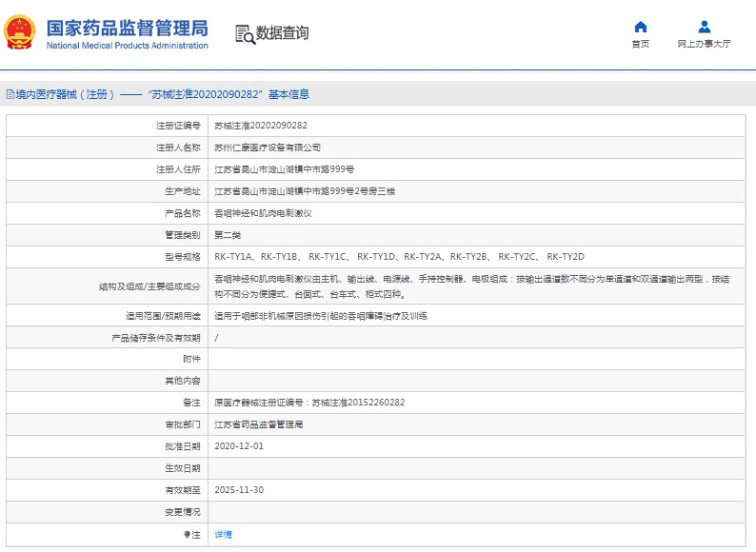Click the 数据查询 heading text

(283, 33)
